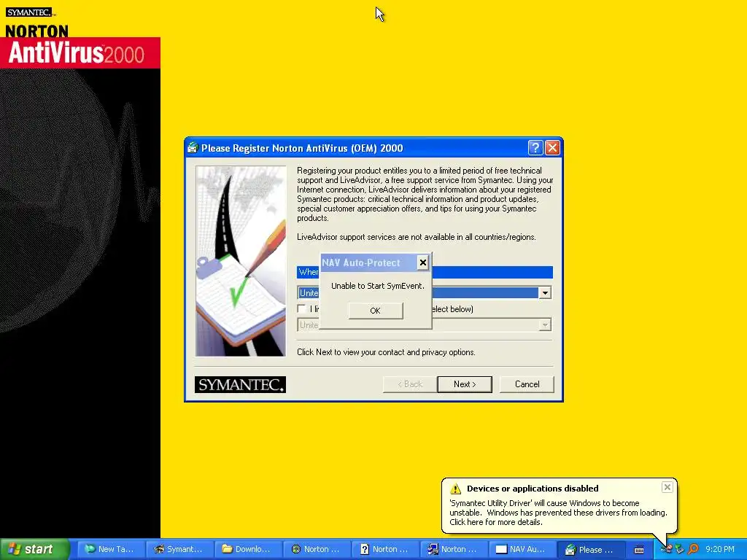Click the keyboard icon in taskbar
747x560 pixels.
[639, 550]
